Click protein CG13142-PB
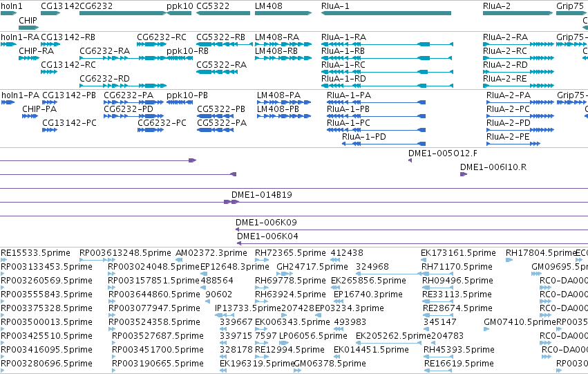The width and height of the screenshot is (588, 374). (69, 95)
